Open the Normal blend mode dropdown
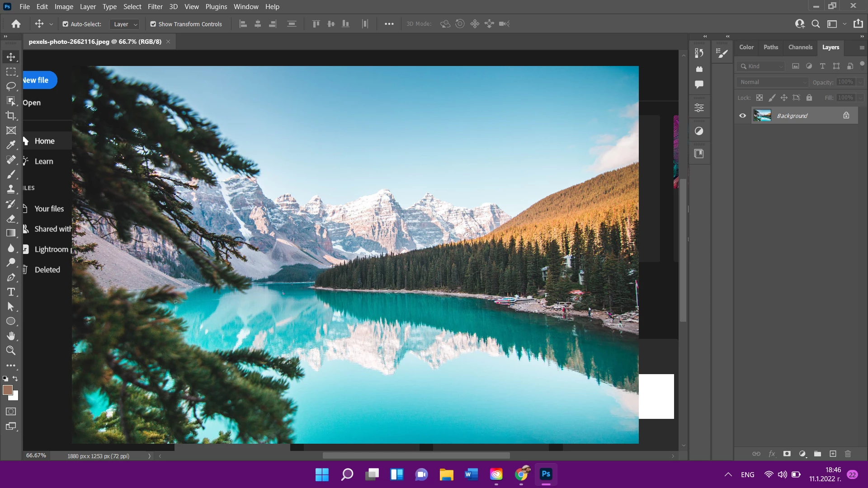Viewport: 868px width, 488px height. tap(773, 82)
